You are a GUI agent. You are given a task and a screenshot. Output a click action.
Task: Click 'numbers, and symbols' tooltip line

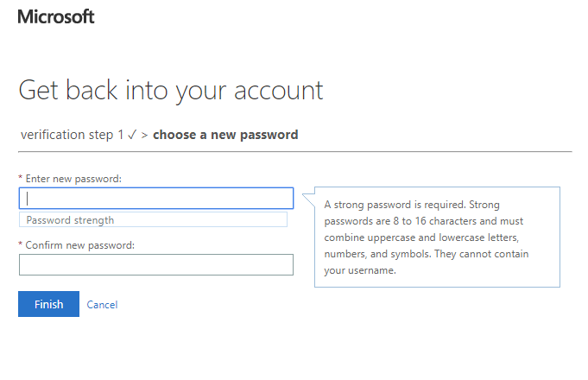click(x=376, y=254)
